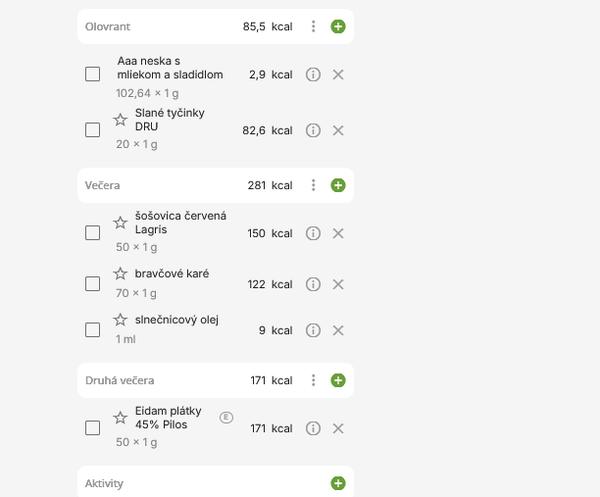
Task: Click the E badge on Eidam plátky
Action: 226,417
